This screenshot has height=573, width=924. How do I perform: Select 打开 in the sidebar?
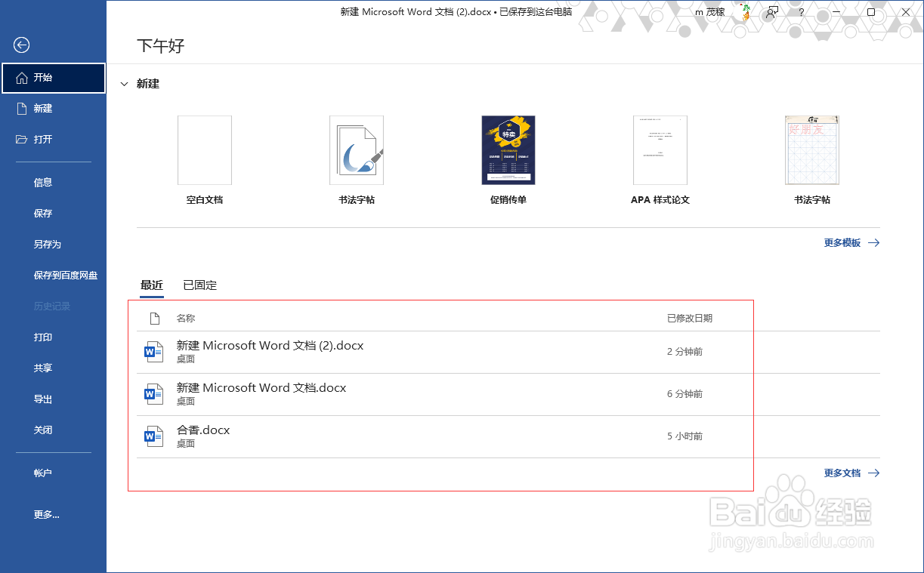54,140
